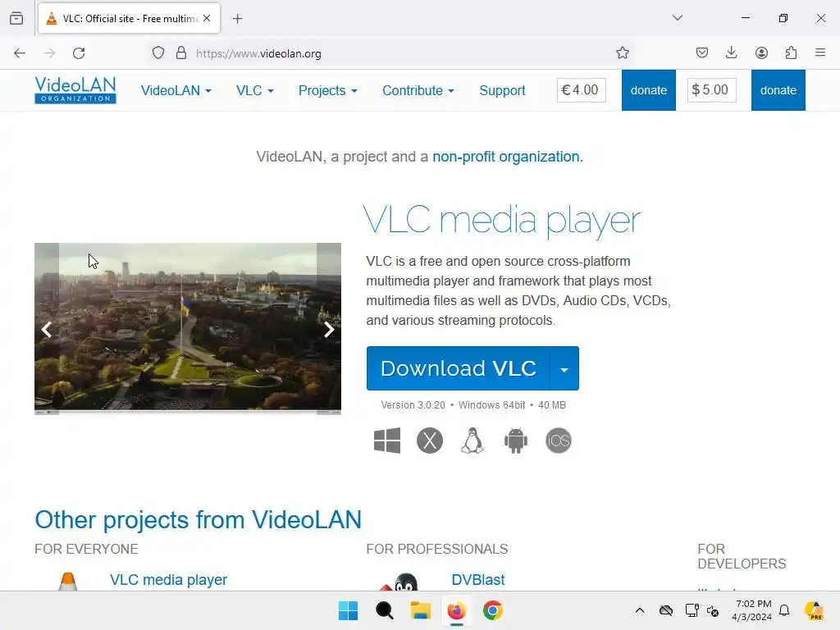Expand the VLC navigation menu

[x=255, y=90]
